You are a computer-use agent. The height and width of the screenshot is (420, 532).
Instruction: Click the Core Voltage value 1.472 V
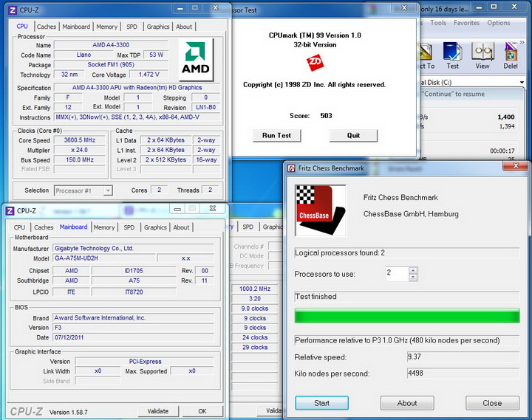click(x=149, y=75)
